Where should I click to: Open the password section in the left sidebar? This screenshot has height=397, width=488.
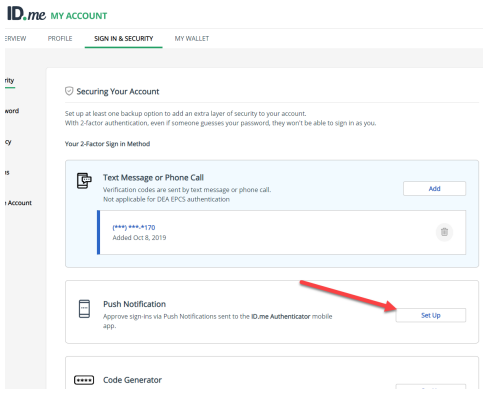coord(12,111)
